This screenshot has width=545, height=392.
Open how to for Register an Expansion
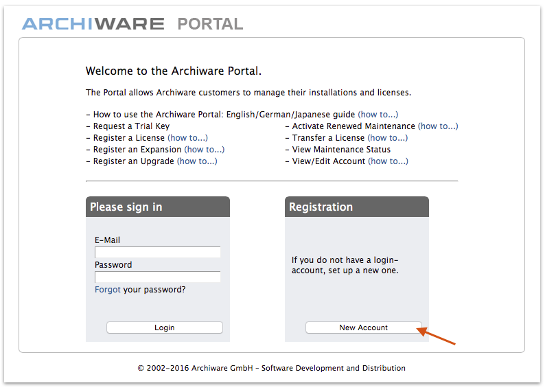click(x=205, y=150)
